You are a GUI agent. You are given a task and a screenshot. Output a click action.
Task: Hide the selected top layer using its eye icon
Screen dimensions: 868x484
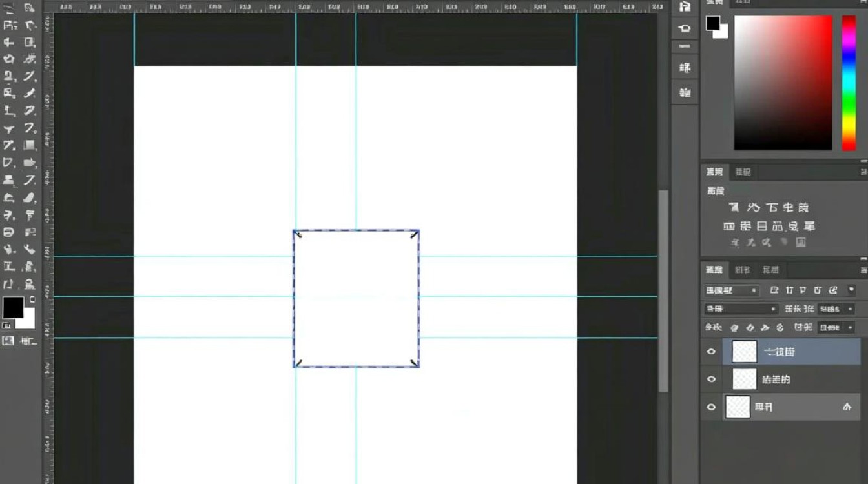712,352
